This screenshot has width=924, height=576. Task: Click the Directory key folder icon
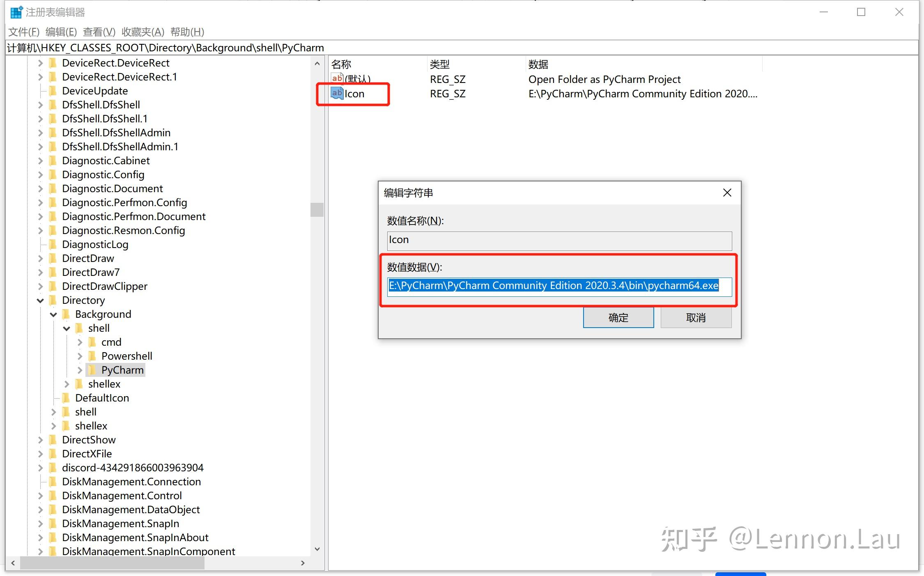click(x=53, y=300)
